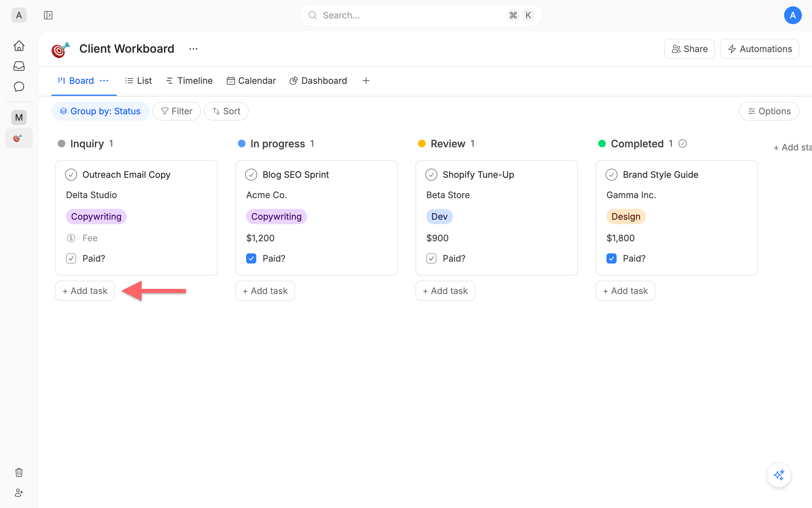Click the Share button
Image resolution: width=812 pixels, height=508 pixels.
point(690,49)
